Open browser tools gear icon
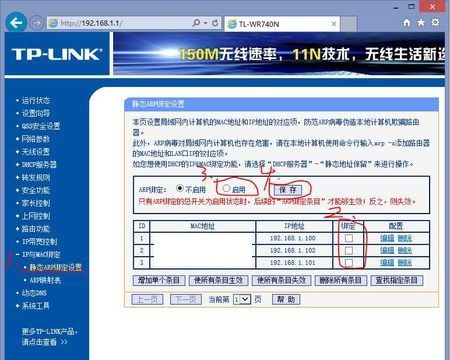 click(435, 23)
